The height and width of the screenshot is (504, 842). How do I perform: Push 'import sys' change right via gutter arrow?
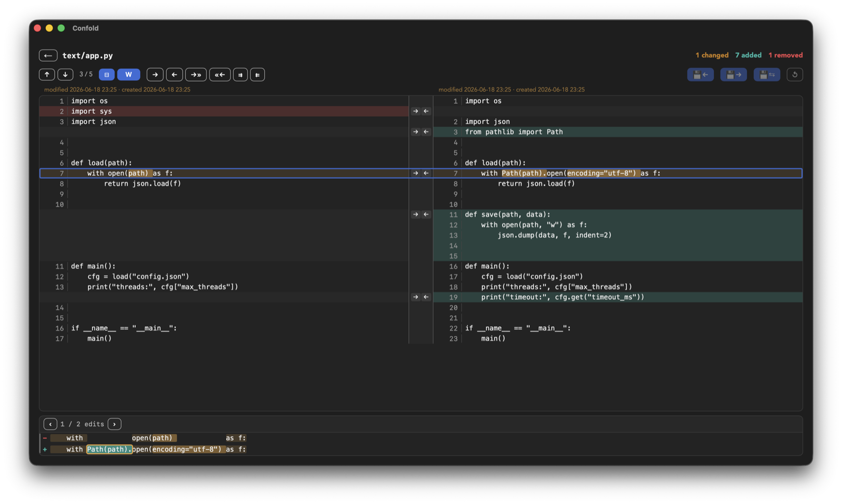[x=416, y=111]
